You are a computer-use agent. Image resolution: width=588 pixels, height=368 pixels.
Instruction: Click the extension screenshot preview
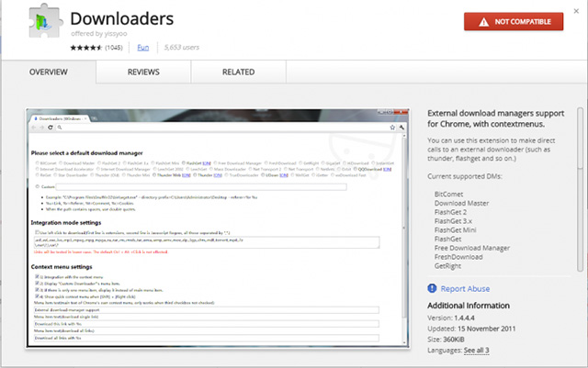[218, 229]
